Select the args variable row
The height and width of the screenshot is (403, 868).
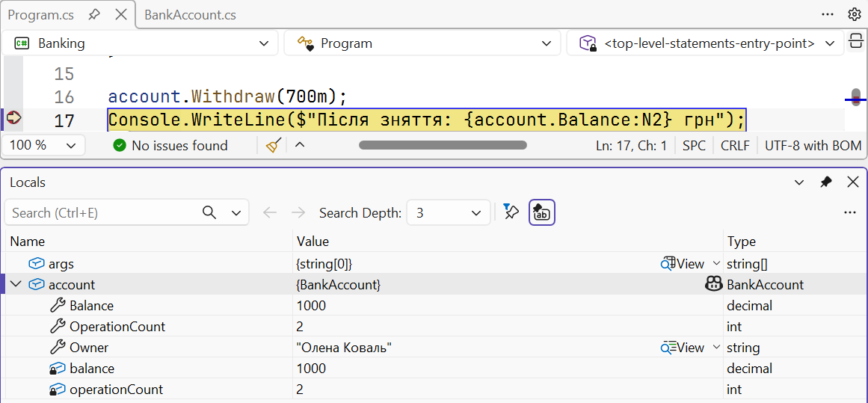pos(434,263)
